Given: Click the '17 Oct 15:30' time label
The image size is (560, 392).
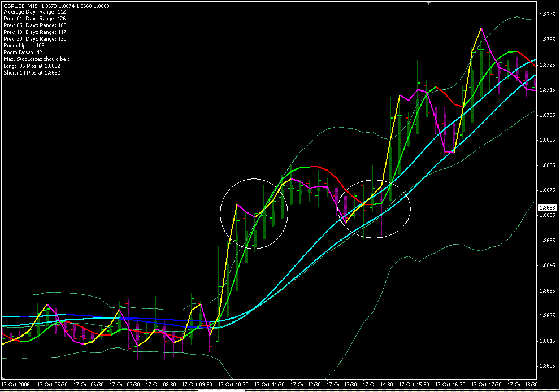Looking at the screenshot, I should 414,385.
